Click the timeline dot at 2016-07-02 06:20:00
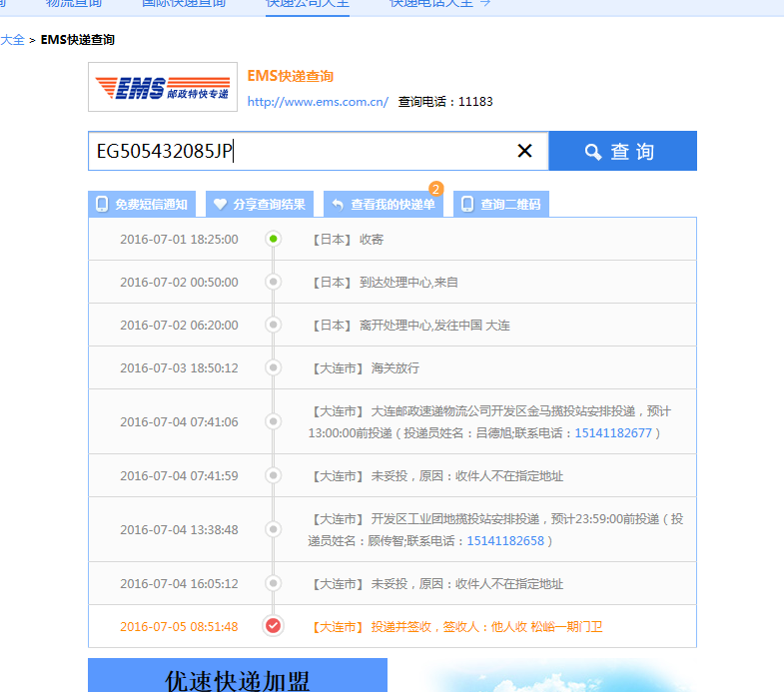The height and width of the screenshot is (692, 784). [273, 325]
